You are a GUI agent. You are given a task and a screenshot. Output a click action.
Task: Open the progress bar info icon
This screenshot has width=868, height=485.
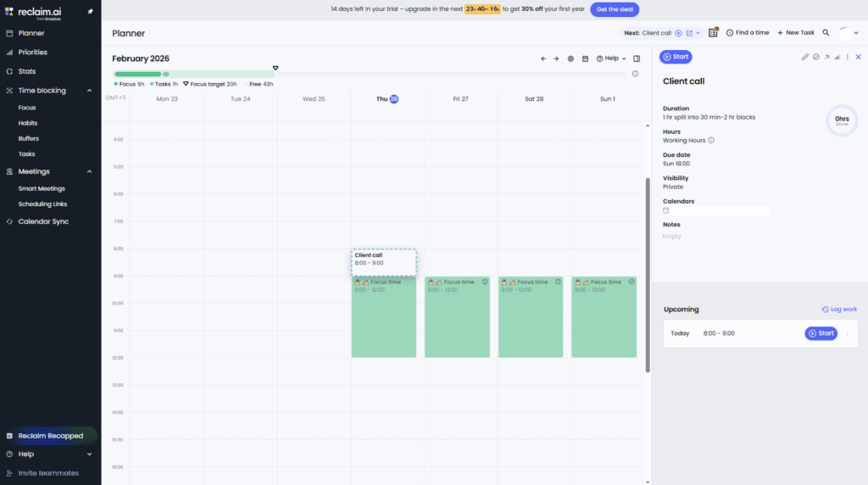click(x=635, y=74)
